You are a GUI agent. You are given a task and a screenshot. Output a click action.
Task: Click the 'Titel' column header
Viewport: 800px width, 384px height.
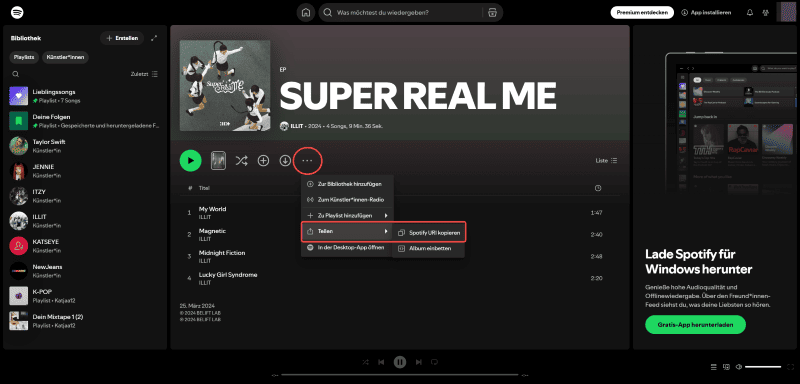click(204, 188)
